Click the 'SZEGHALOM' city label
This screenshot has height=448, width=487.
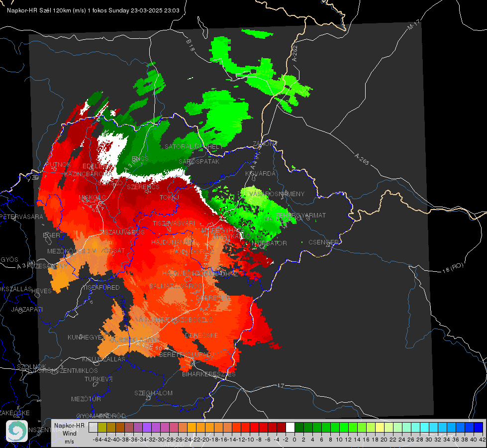pyautogui.click(x=153, y=393)
